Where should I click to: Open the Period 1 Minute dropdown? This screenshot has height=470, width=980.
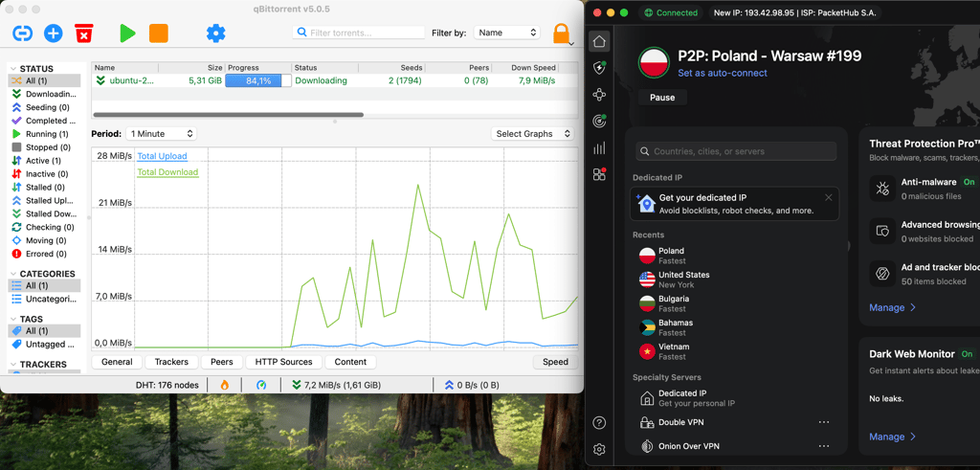point(161,134)
